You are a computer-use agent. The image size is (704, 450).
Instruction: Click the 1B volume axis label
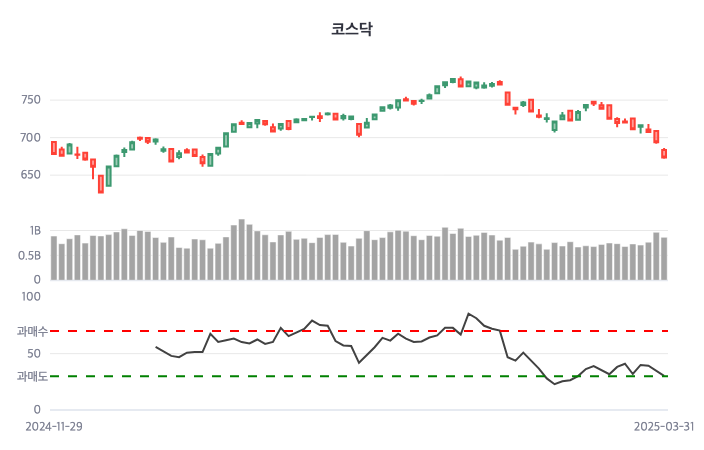(x=35, y=231)
